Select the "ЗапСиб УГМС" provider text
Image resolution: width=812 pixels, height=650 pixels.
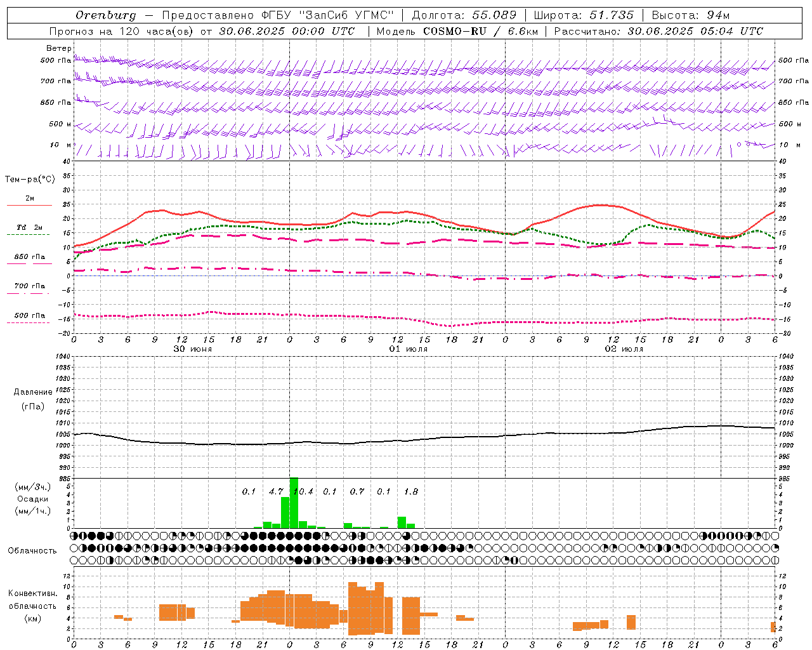[348, 15]
